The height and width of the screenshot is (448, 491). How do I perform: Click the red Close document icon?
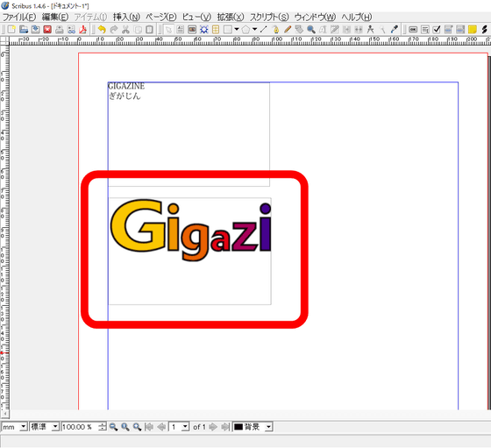[47, 30]
